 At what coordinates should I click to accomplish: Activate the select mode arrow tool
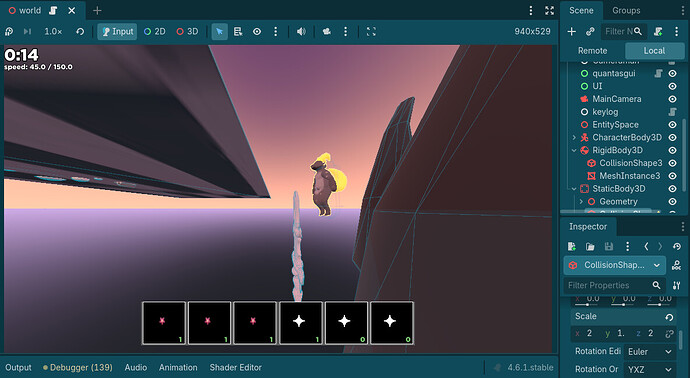[219, 32]
